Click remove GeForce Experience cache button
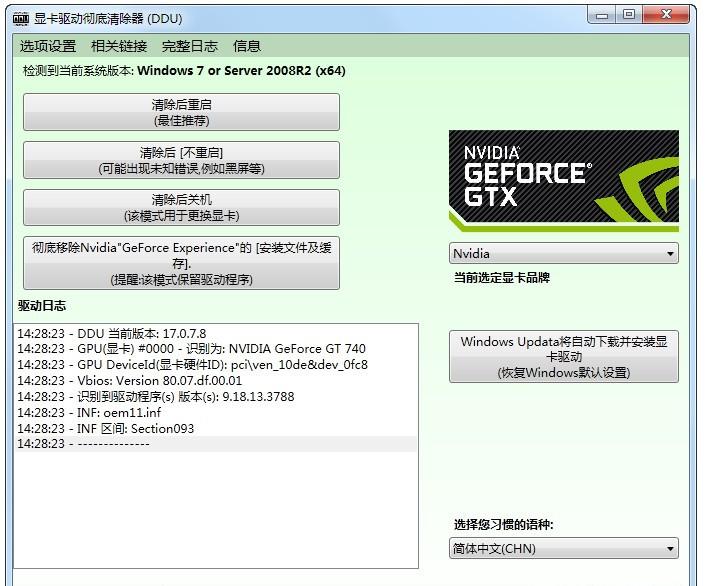 [x=181, y=263]
